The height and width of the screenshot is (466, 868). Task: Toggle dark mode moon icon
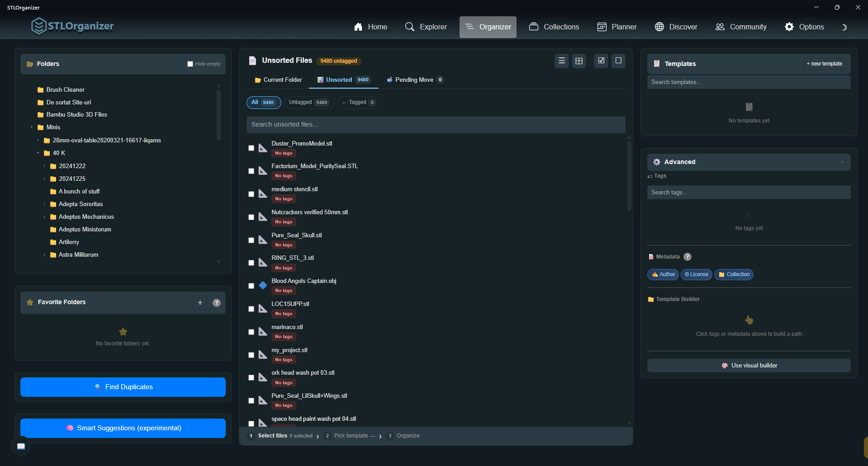tap(844, 27)
